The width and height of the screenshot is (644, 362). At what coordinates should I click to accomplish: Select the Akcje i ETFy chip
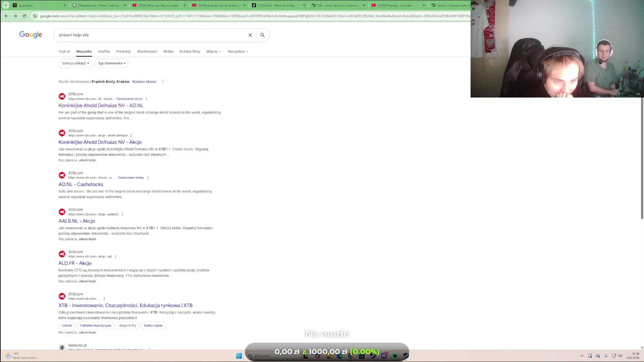(x=127, y=326)
